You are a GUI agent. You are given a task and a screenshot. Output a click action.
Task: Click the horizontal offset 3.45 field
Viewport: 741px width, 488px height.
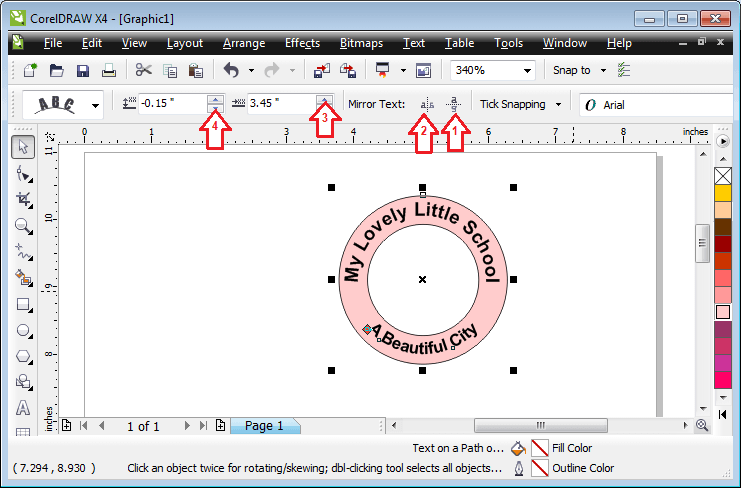click(x=280, y=104)
